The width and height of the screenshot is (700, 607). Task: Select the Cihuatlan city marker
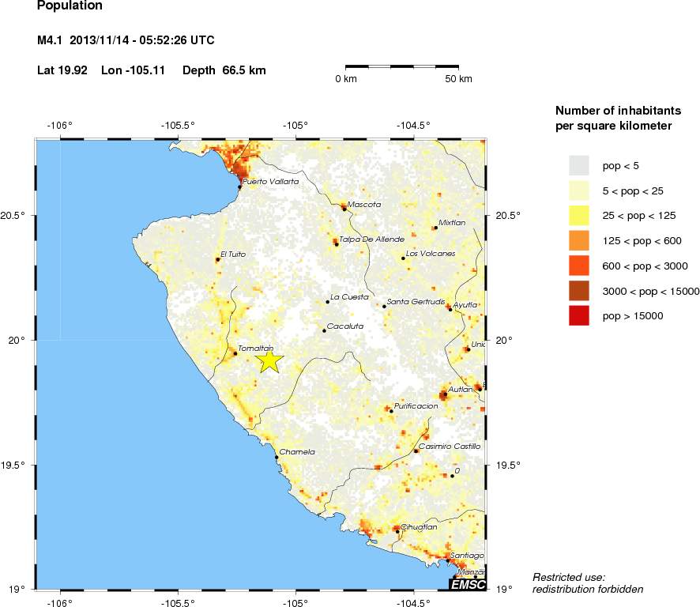tap(398, 531)
